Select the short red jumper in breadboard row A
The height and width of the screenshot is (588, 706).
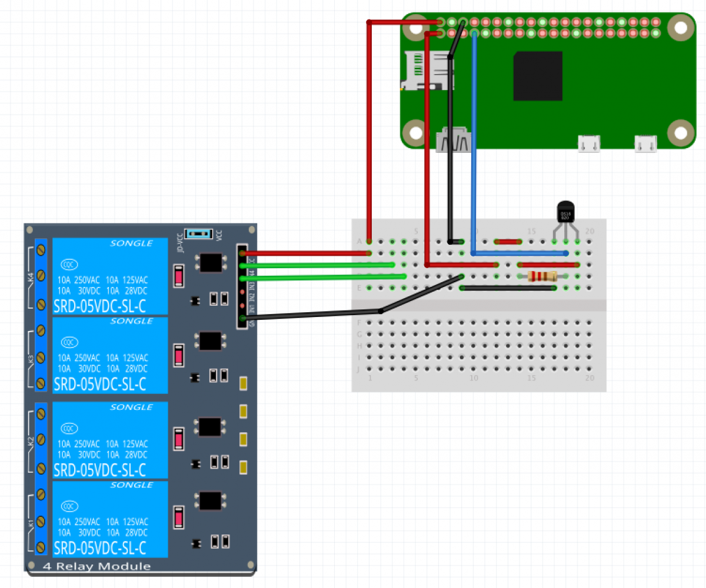pyautogui.click(x=508, y=241)
